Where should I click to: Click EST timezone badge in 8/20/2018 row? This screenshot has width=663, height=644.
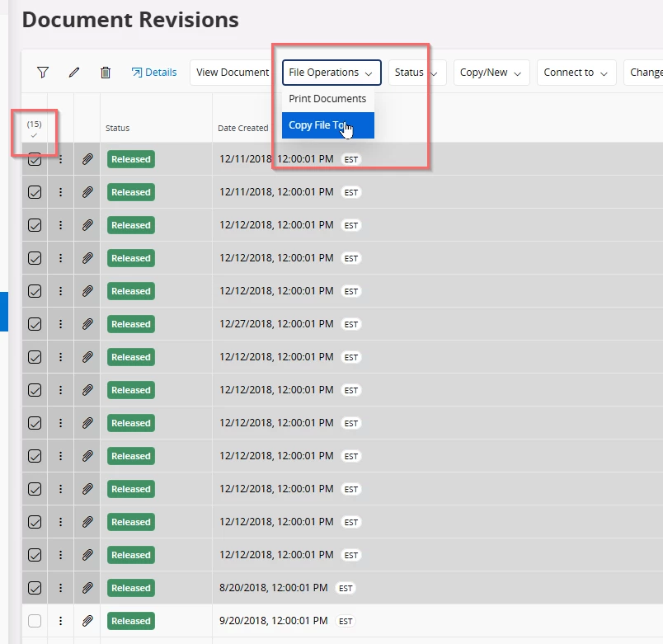[346, 588]
